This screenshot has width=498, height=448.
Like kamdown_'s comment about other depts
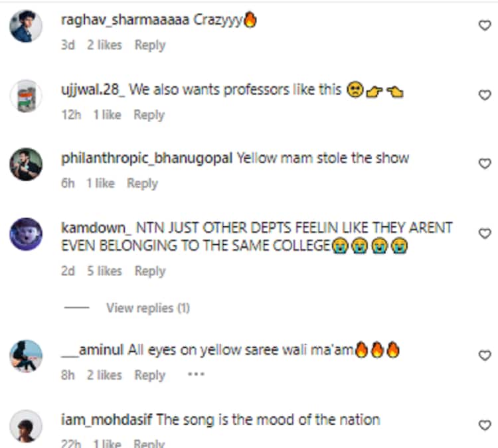point(485,234)
